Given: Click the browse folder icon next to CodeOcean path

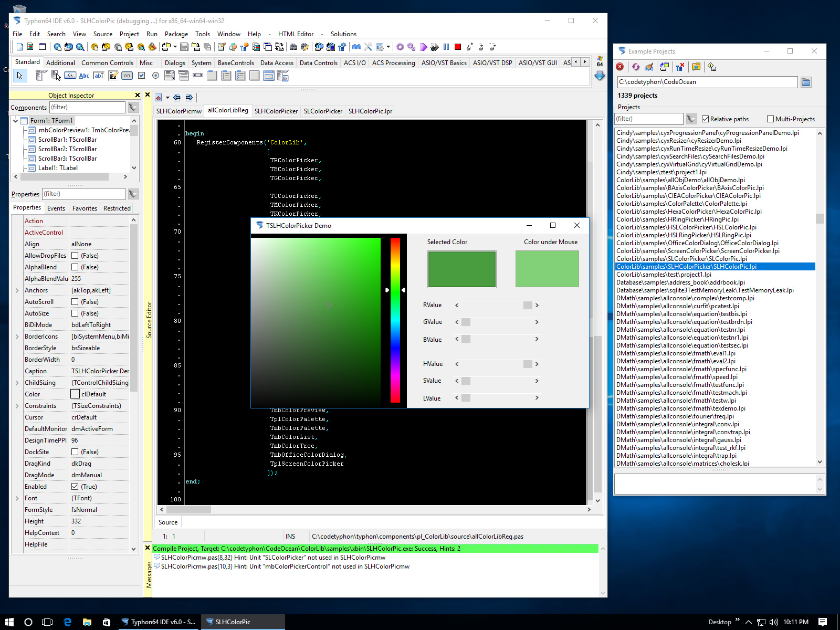Looking at the screenshot, I should click(x=806, y=82).
